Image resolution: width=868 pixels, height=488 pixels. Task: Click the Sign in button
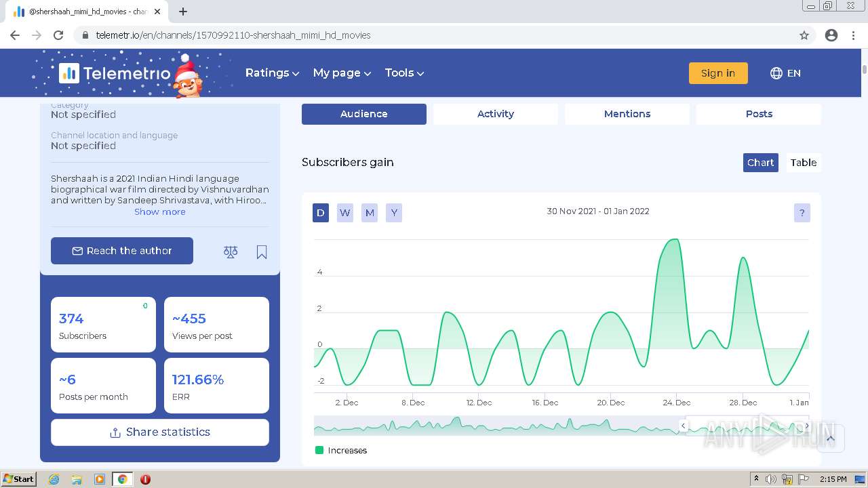tap(718, 73)
